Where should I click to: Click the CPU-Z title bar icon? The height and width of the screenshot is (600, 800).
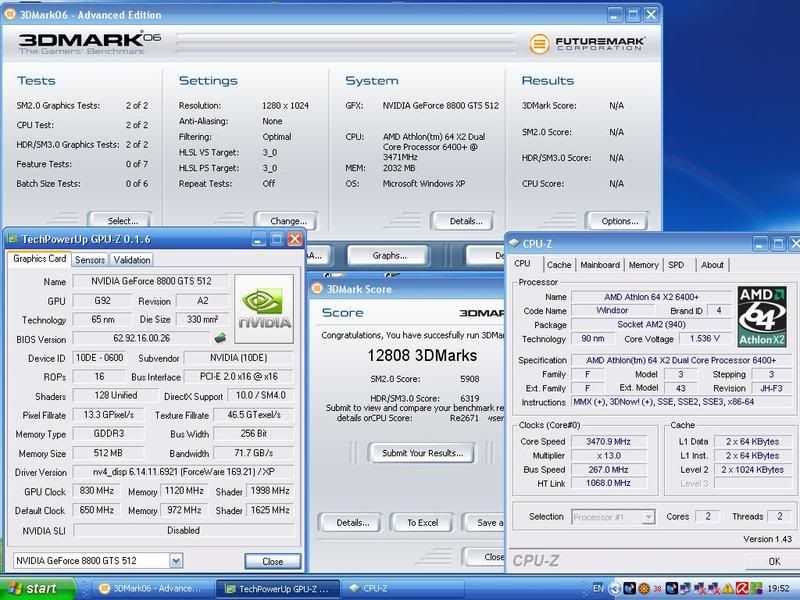click(515, 242)
